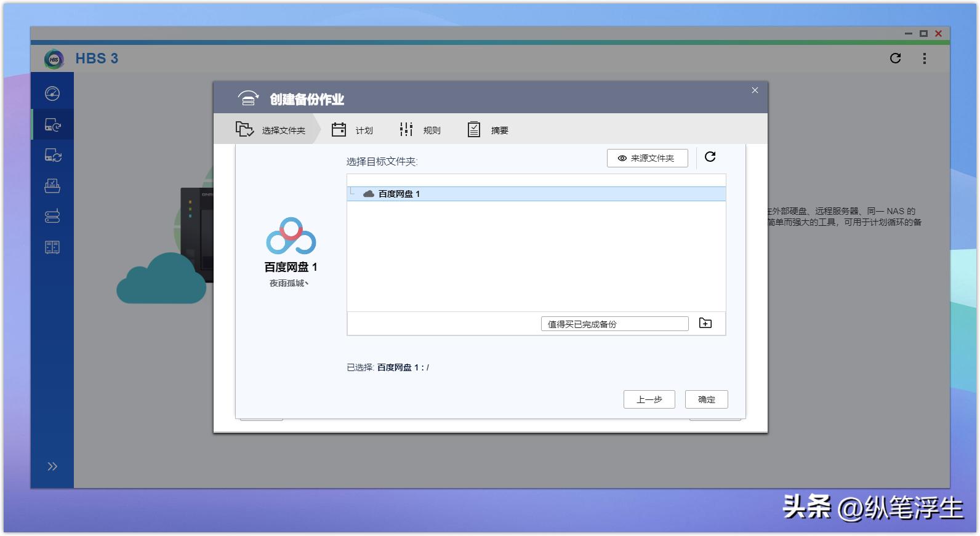Maximize the HBS 3 window
980x536 pixels.
[x=923, y=33]
